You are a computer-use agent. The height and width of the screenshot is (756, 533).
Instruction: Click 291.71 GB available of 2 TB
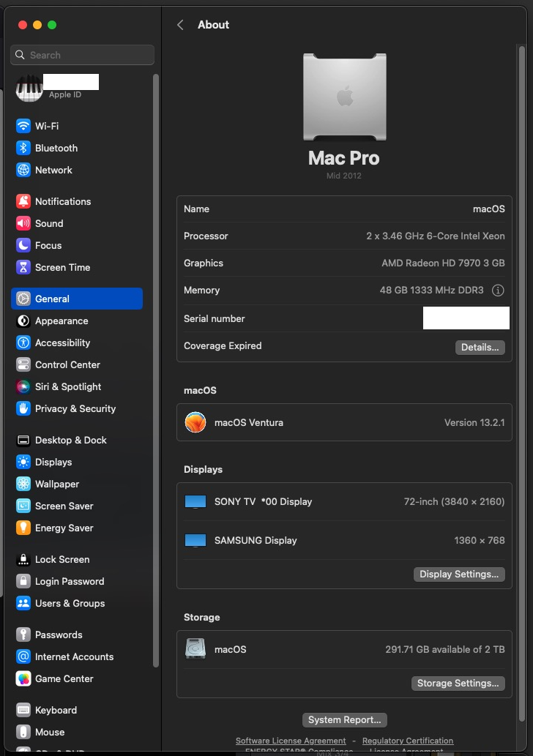coord(445,649)
